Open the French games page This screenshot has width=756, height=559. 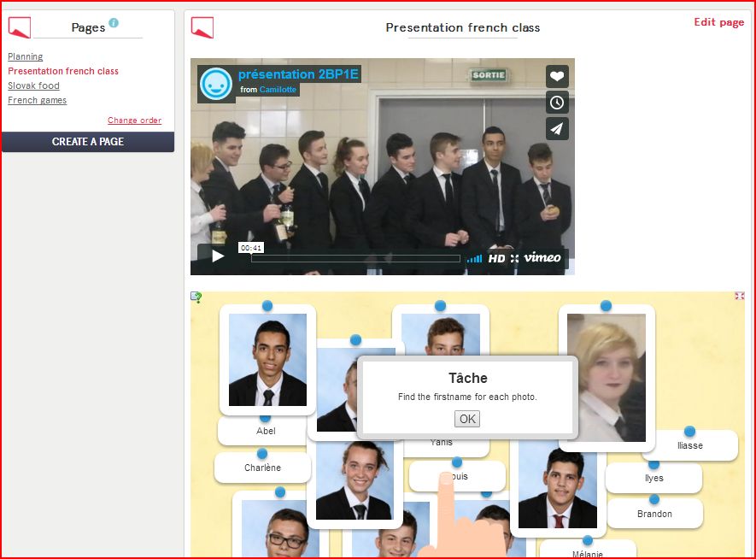pos(37,100)
